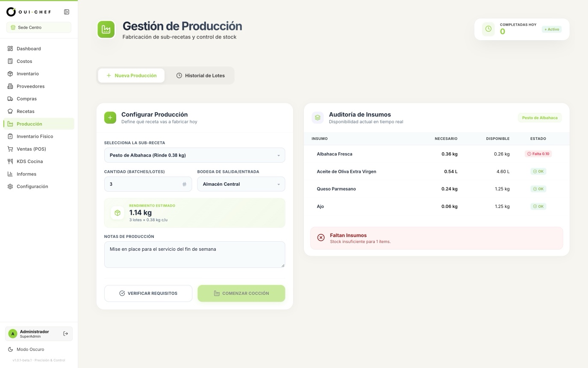The height and width of the screenshot is (368, 588).
Task: Click the Configuración gear icon
Action: (x=10, y=187)
